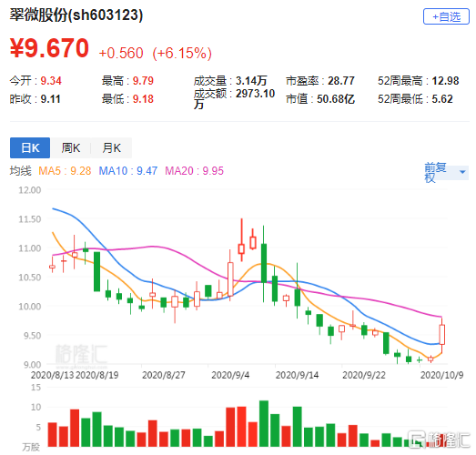Image resolution: width=476 pixels, height=455 pixels.
Task: Click the stock title 翠微股份(sh603123)
Action: tap(76, 15)
